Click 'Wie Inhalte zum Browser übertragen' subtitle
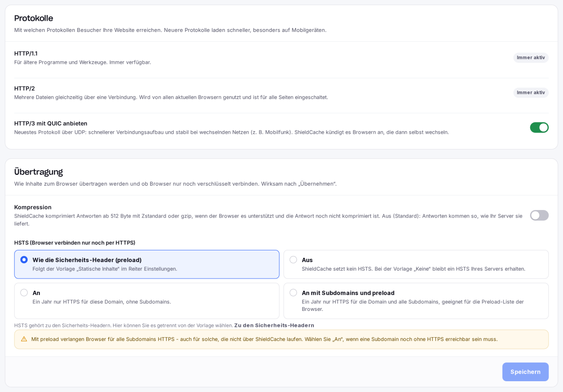The width and height of the screenshot is (563, 392). pyautogui.click(x=175, y=184)
